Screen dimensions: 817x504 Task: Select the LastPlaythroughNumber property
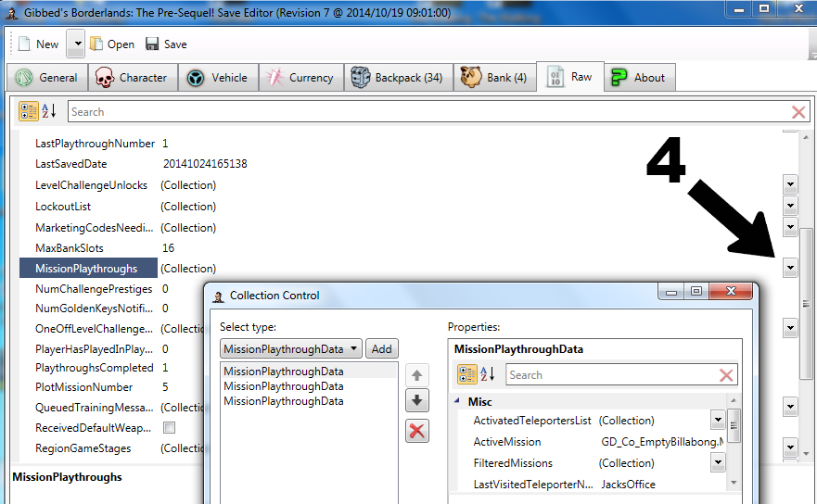[95, 144]
